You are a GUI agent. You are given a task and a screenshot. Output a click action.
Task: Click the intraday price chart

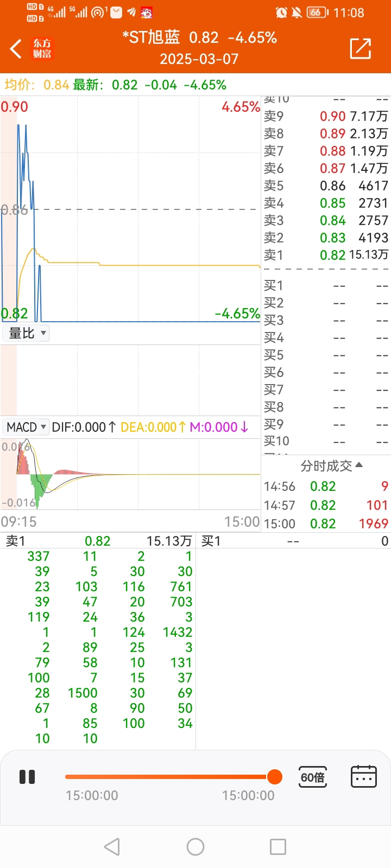pos(130,210)
